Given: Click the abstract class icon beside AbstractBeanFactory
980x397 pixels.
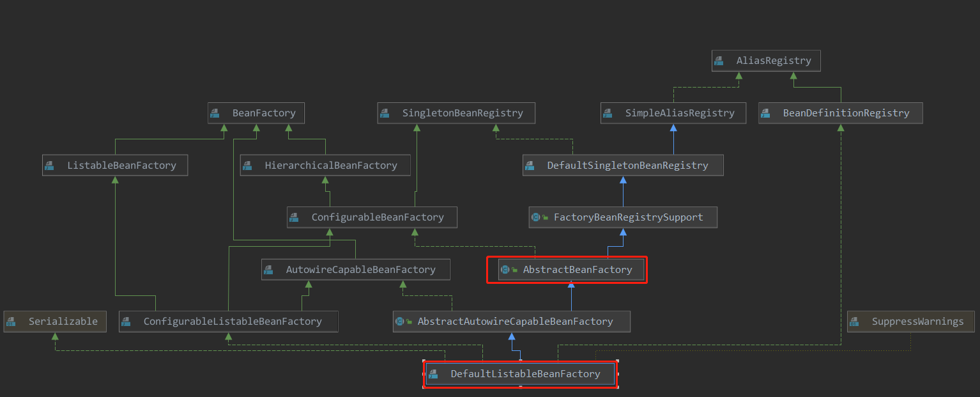Looking at the screenshot, I should (x=505, y=270).
